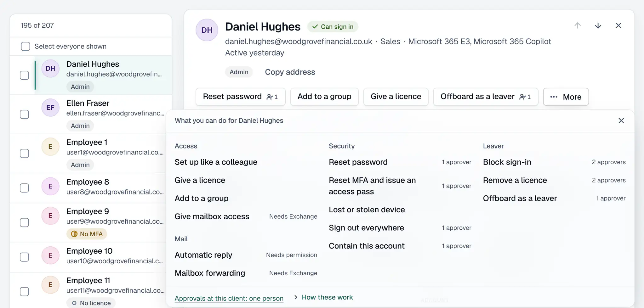Choose Contain this account
This screenshot has height=308, width=644.
point(367,246)
